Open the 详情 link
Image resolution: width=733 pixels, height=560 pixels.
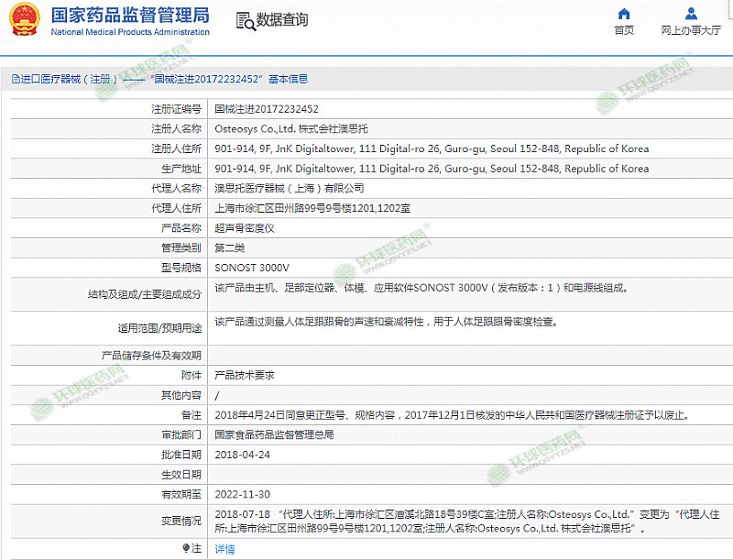coord(224,549)
